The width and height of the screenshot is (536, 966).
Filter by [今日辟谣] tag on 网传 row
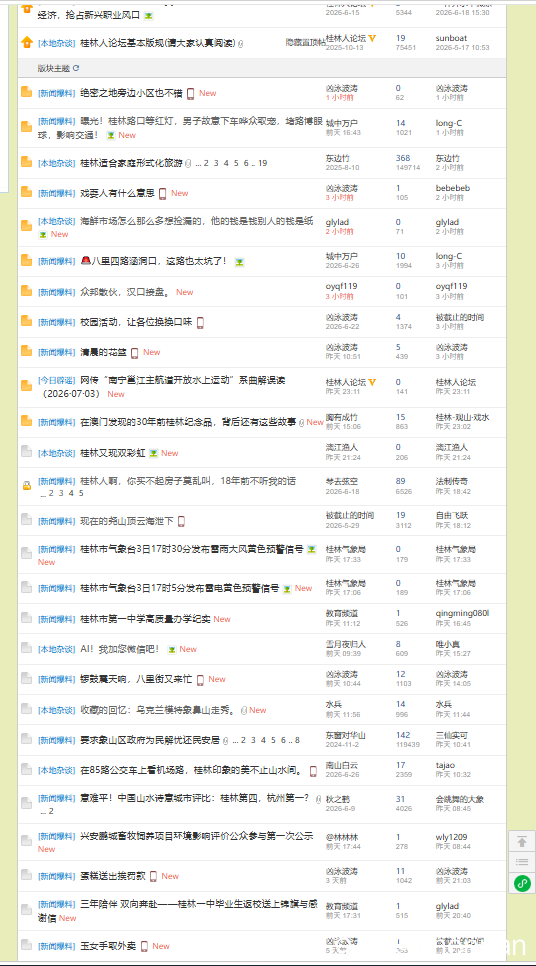[56, 381]
